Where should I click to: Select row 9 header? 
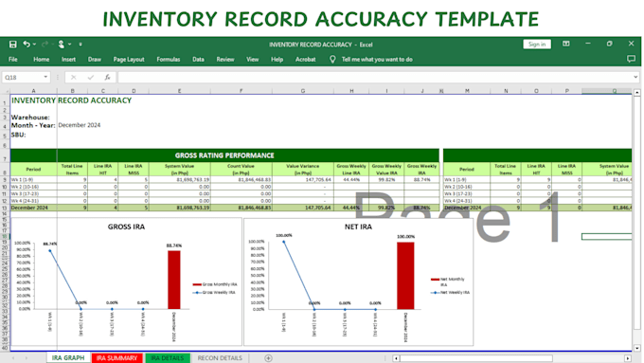pos(5,180)
